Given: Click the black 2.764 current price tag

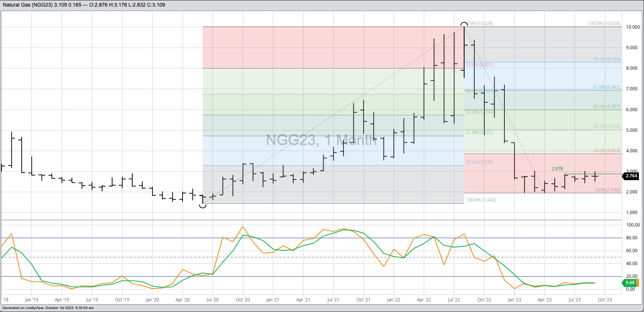Looking at the screenshot, I should point(631,176).
